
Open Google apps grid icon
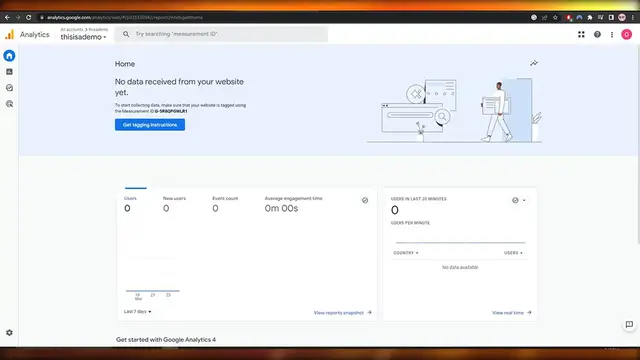pyautogui.click(x=581, y=35)
